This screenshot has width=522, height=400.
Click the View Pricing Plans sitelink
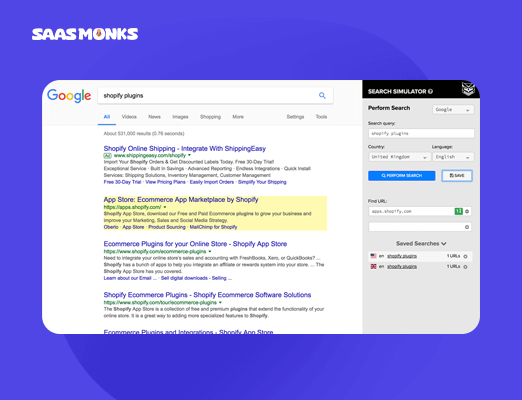165,182
